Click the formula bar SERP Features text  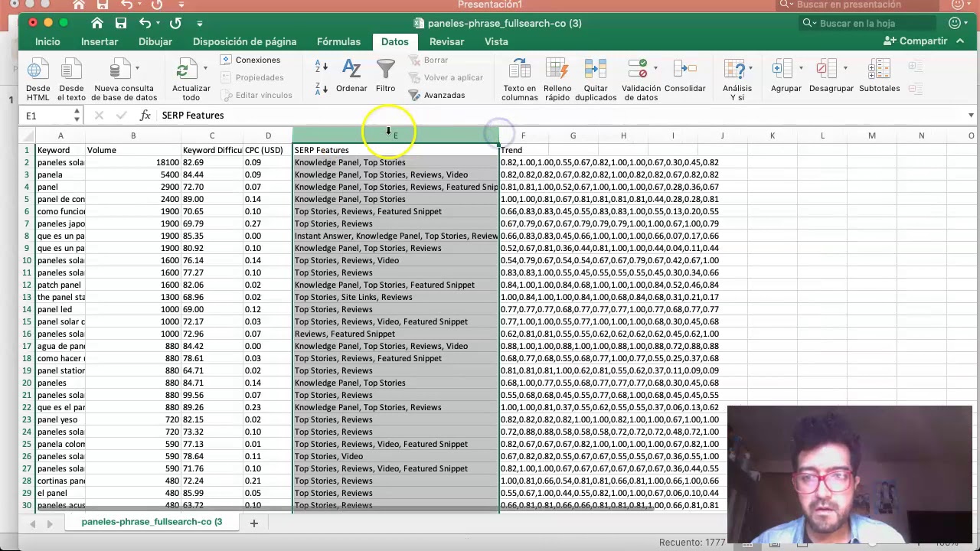(x=193, y=116)
